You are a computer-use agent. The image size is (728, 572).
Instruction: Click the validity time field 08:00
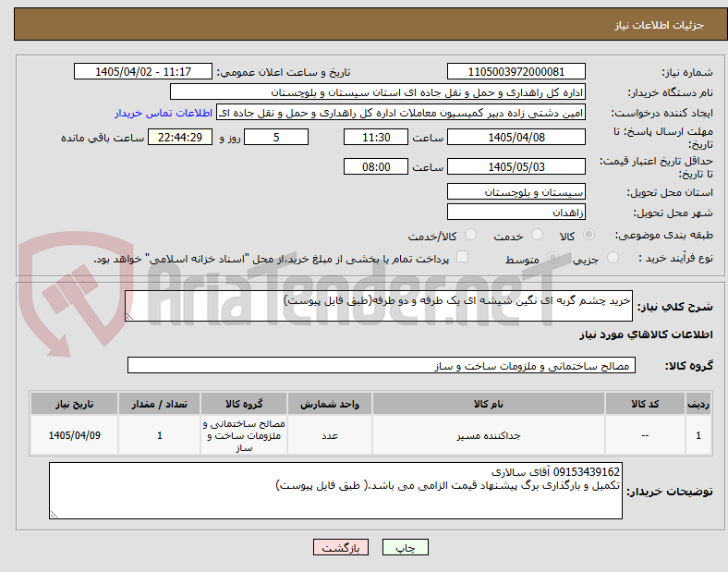(376, 166)
